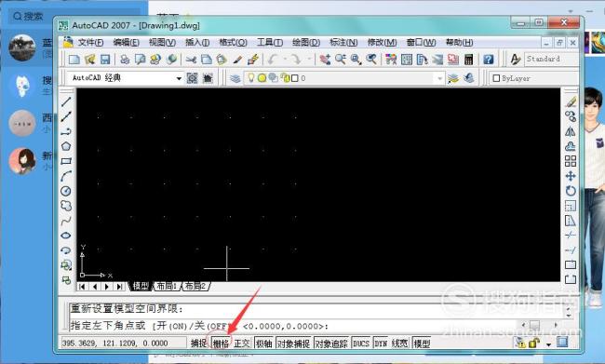Click the Clean Screen icon in status bar
The width and height of the screenshot is (605, 364).
point(562,343)
